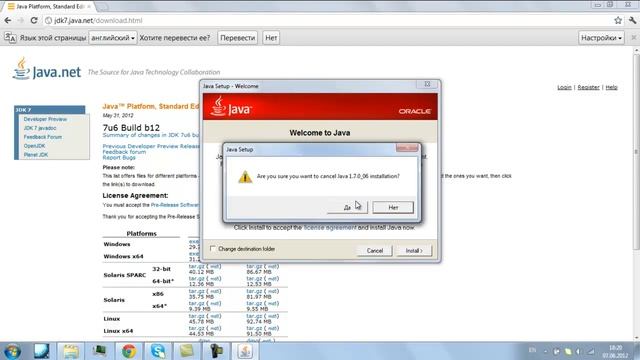Open Windows Start menu orb
Image resolution: width=640 pixels, height=360 pixels.
[x=12, y=351]
